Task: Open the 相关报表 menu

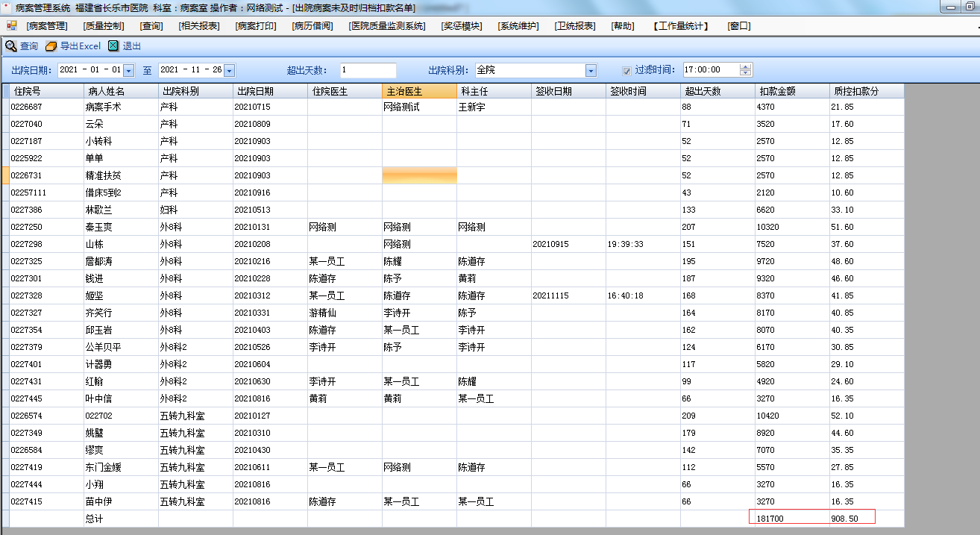Action: (199, 25)
